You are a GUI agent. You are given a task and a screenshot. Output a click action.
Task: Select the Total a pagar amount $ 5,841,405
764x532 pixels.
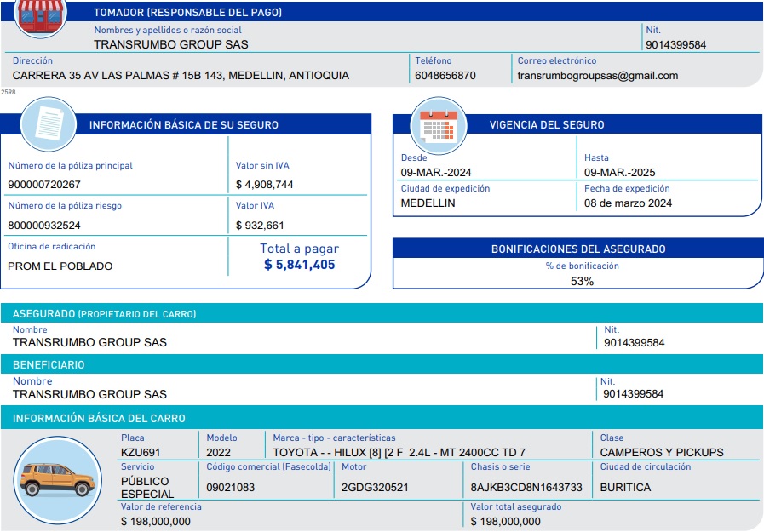click(x=299, y=265)
